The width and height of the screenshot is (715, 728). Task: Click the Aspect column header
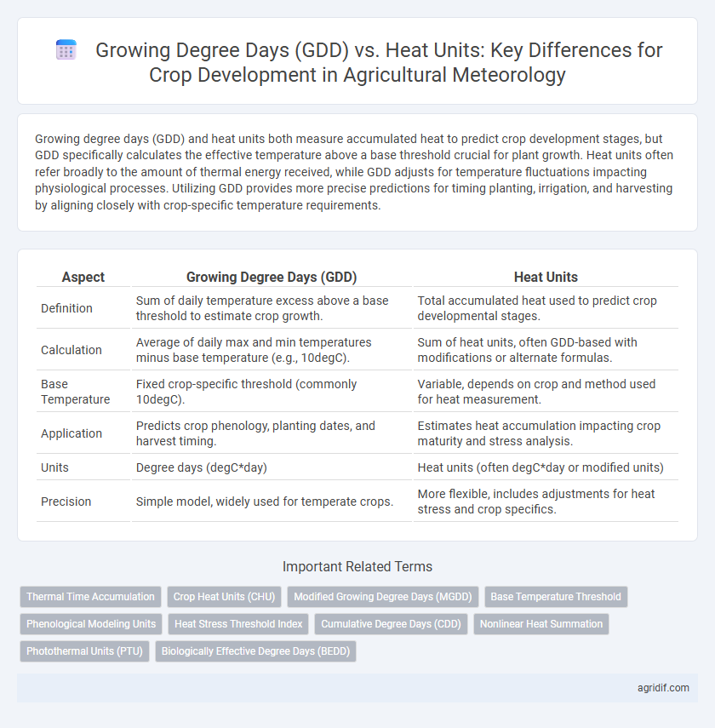(83, 278)
